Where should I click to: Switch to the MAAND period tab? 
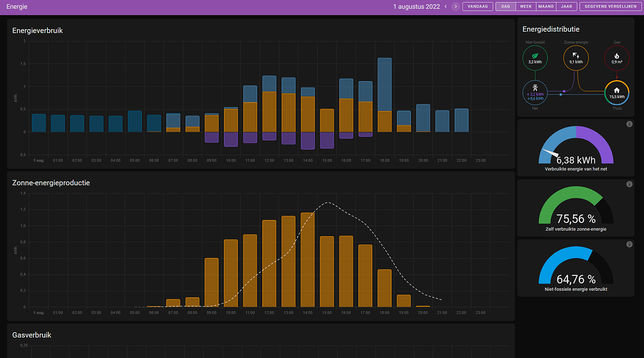(x=546, y=6)
